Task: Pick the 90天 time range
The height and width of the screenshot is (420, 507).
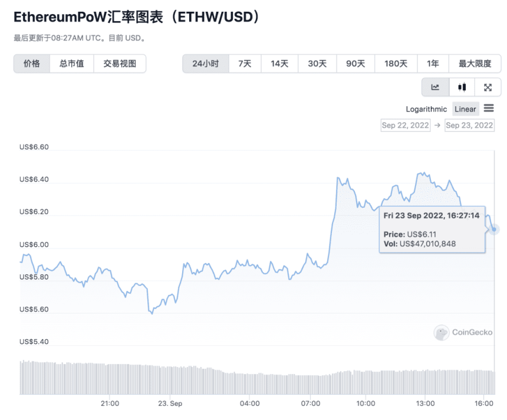Action: point(355,64)
